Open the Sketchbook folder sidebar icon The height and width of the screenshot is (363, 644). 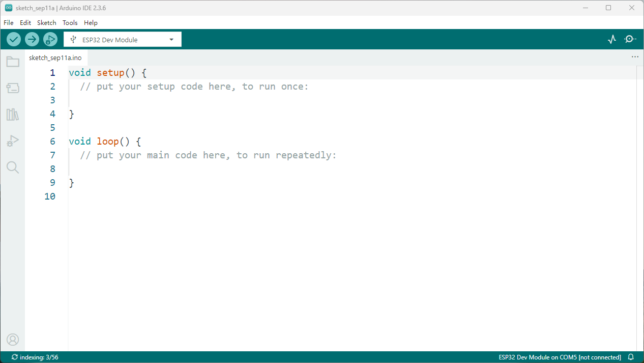[13, 62]
